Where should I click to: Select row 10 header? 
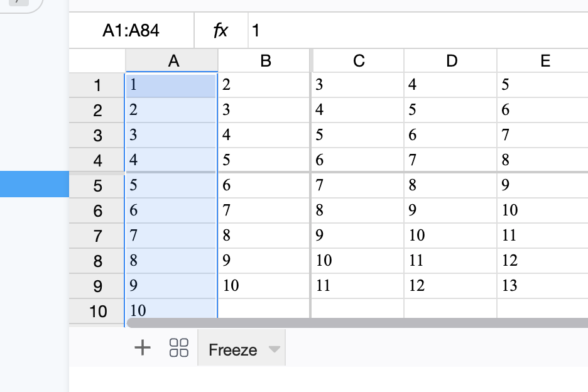point(97,310)
